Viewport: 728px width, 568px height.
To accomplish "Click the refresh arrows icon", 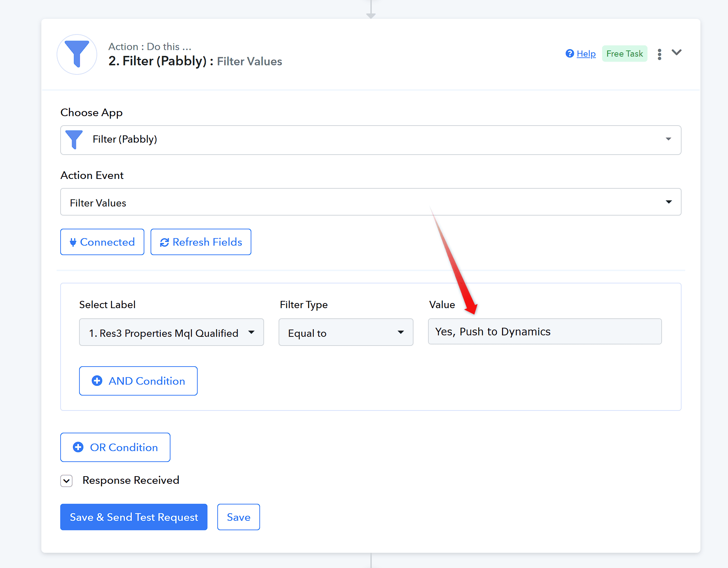I will coord(164,242).
